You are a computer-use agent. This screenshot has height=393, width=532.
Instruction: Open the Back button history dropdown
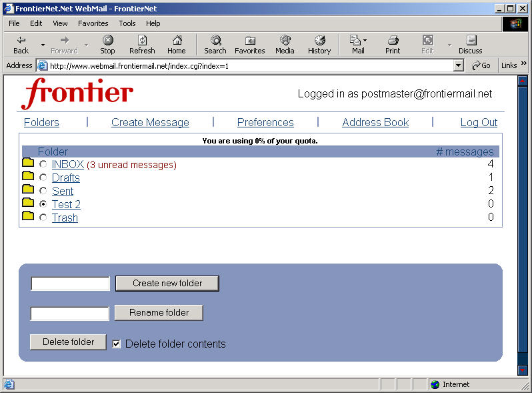43,45
